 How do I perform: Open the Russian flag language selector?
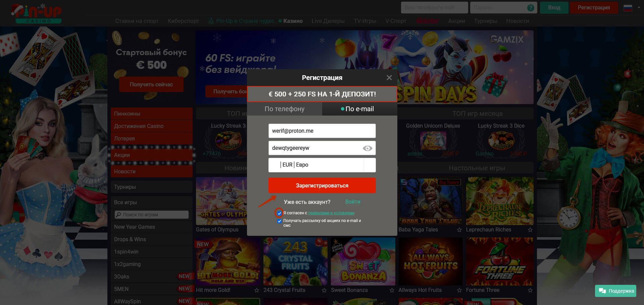[632, 7]
